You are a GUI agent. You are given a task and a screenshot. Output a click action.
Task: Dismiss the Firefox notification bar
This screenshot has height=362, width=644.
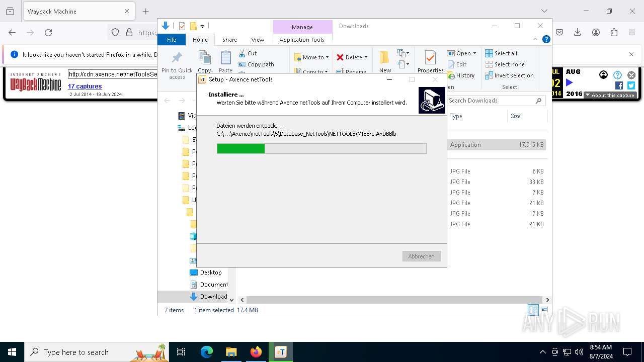[631, 54]
